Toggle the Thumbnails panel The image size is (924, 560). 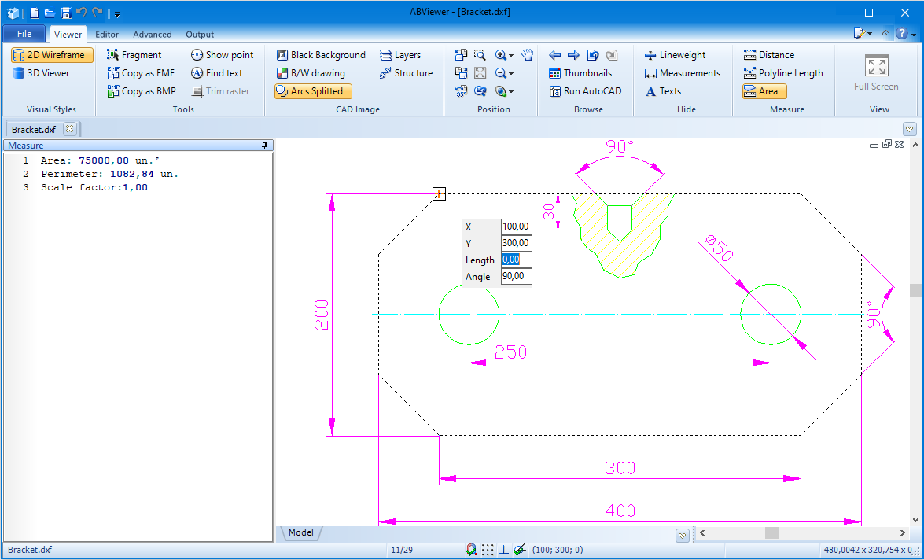pyautogui.click(x=580, y=73)
